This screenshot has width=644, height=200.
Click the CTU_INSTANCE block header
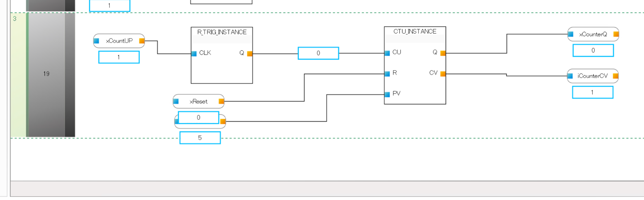click(415, 31)
